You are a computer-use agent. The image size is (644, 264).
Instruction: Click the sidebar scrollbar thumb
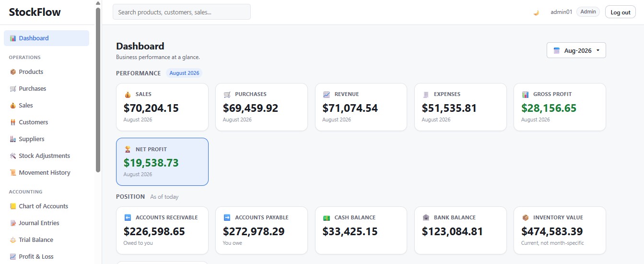click(x=98, y=90)
